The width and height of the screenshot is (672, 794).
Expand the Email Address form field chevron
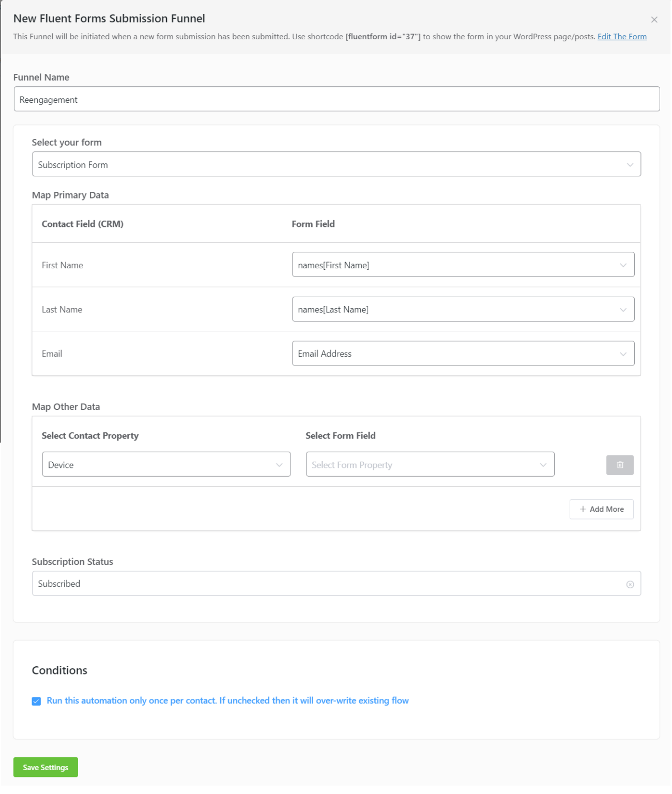click(622, 354)
